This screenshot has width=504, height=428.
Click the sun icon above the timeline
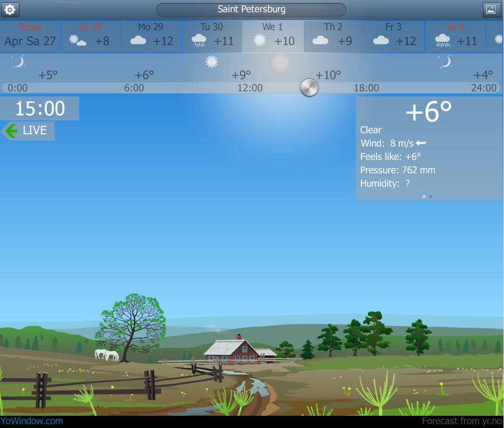(212, 62)
